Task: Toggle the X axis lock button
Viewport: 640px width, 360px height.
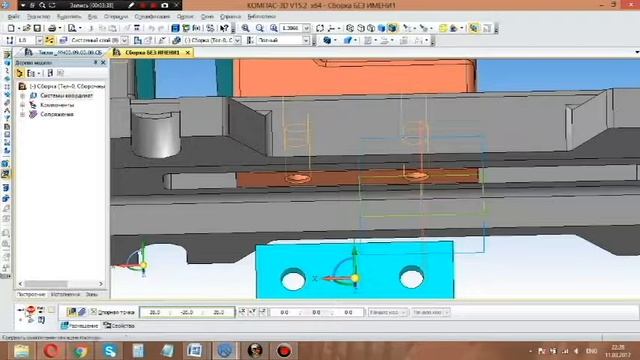Action: (242, 312)
